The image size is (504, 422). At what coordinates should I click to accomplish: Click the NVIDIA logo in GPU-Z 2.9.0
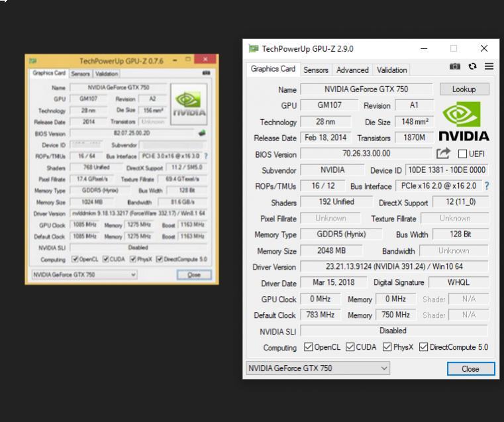pos(464,121)
